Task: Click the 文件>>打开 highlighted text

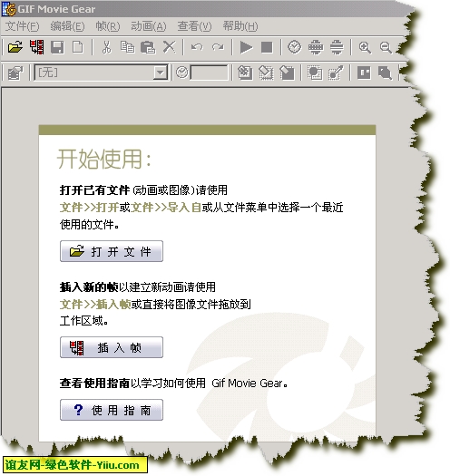Action: (89, 208)
